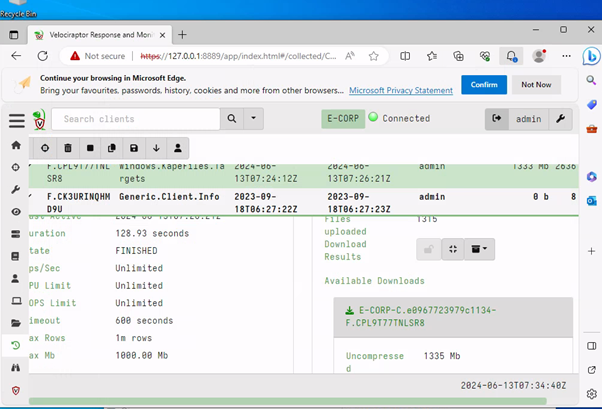Open the Collections icon
This screenshot has width=602, height=409.
pyautogui.click(x=458, y=56)
